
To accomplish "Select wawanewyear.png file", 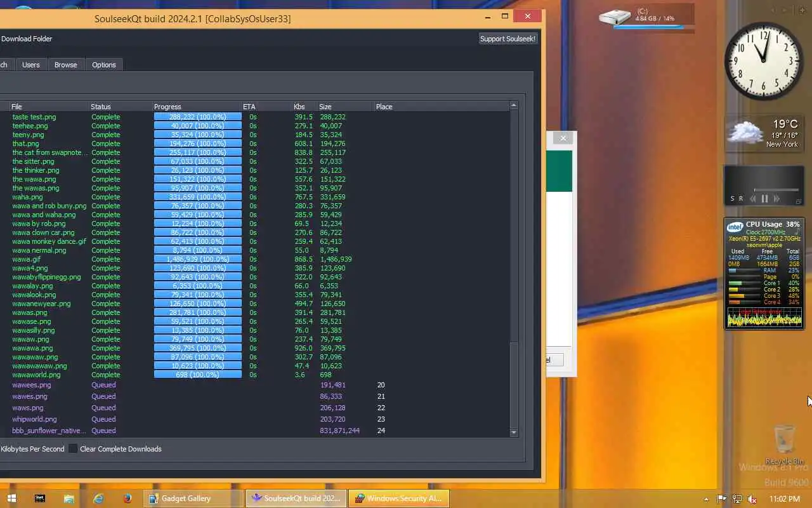I will pos(41,304).
